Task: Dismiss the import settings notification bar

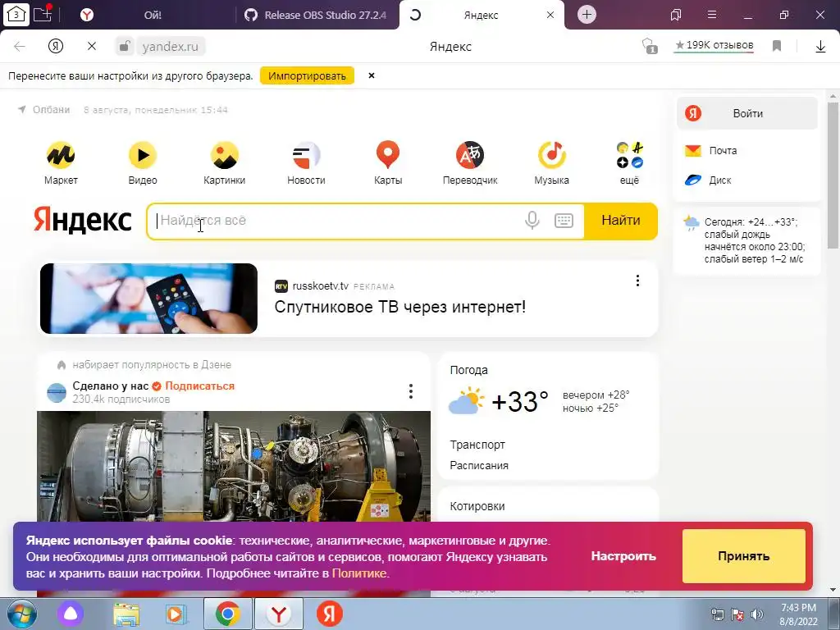Action: coord(372,75)
